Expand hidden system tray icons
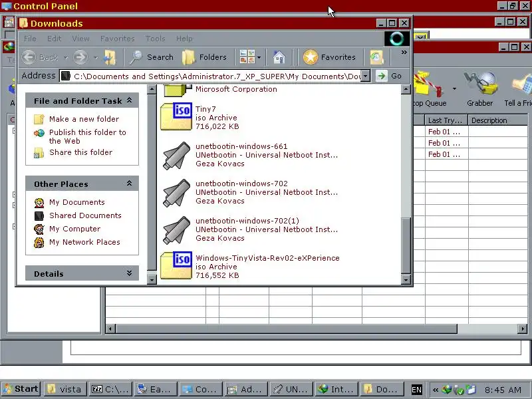Viewport: 532px width, 399px height. pos(436,390)
